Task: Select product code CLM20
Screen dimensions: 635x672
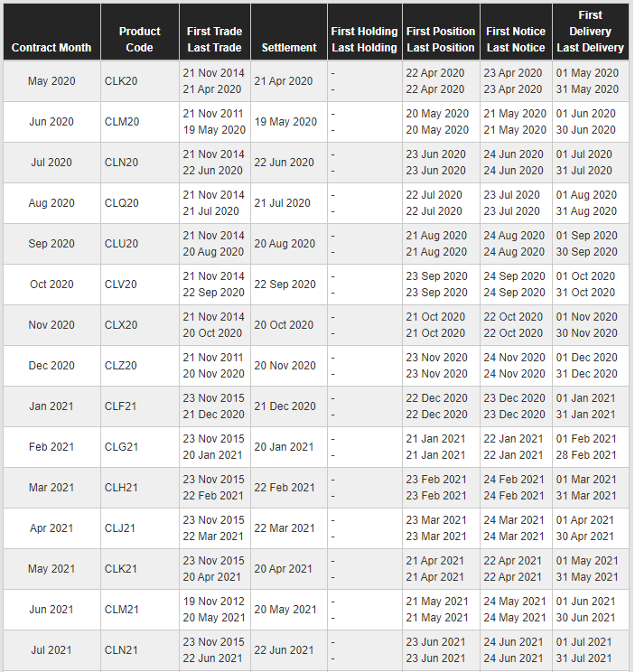Action: coord(122,122)
